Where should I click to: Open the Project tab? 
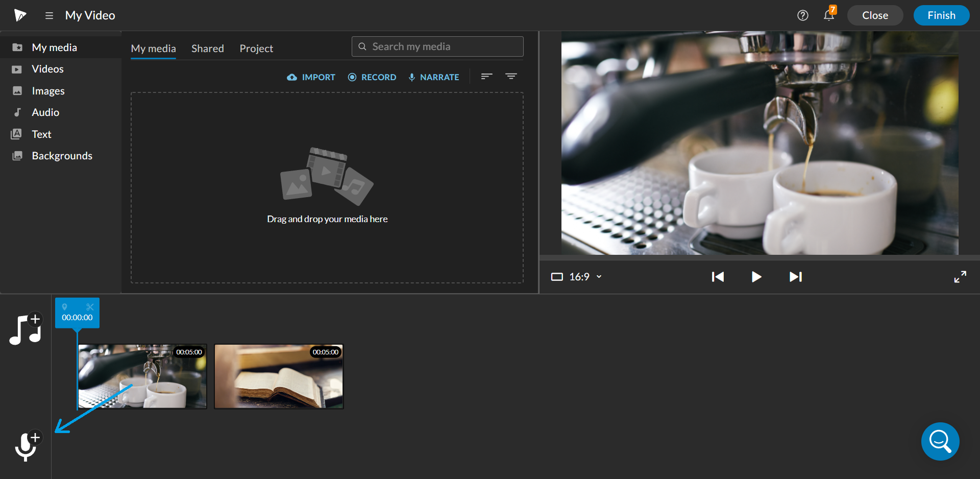[x=256, y=48]
